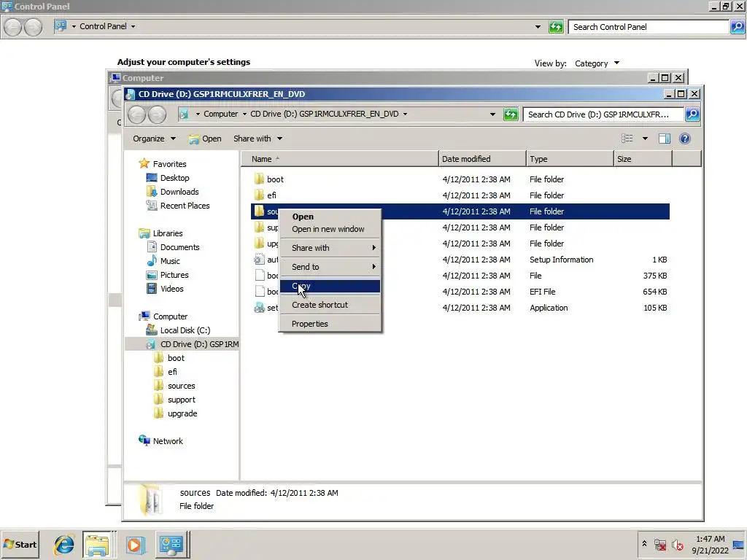
Task: Select the 375 KB File row icon
Action: pos(260,275)
